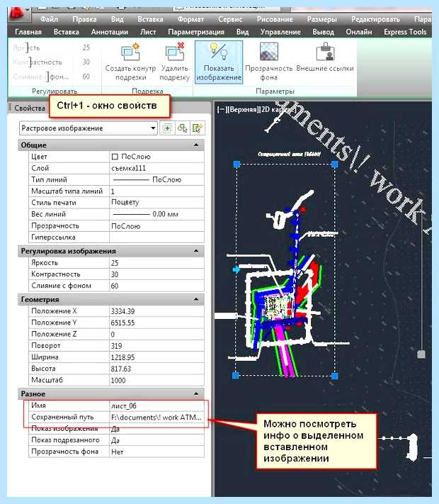Screen dimensions: 439x504
Task: Collapse the Разное section
Action: (x=196, y=393)
